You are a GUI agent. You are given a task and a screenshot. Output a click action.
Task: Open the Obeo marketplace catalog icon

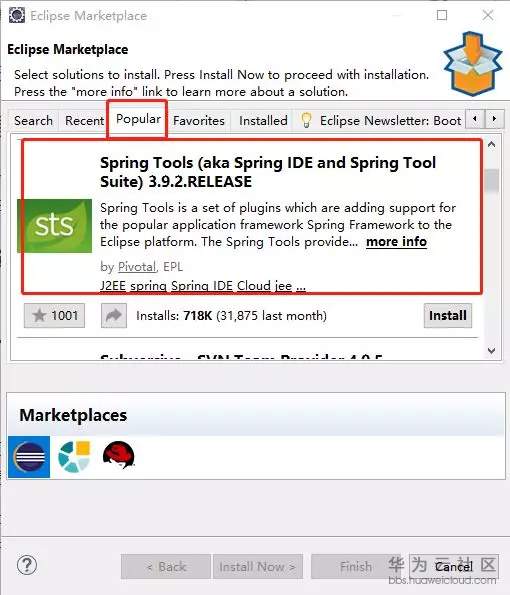pyautogui.click(x=74, y=456)
